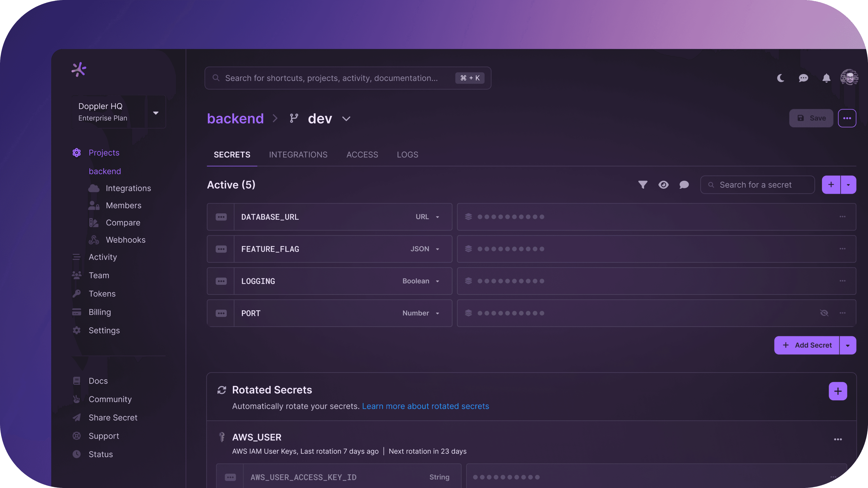Image resolution: width=868 pixels, height=488 pixels.
Task: Open dropdown arrow beside the top plus button
Action: [849, 185]
